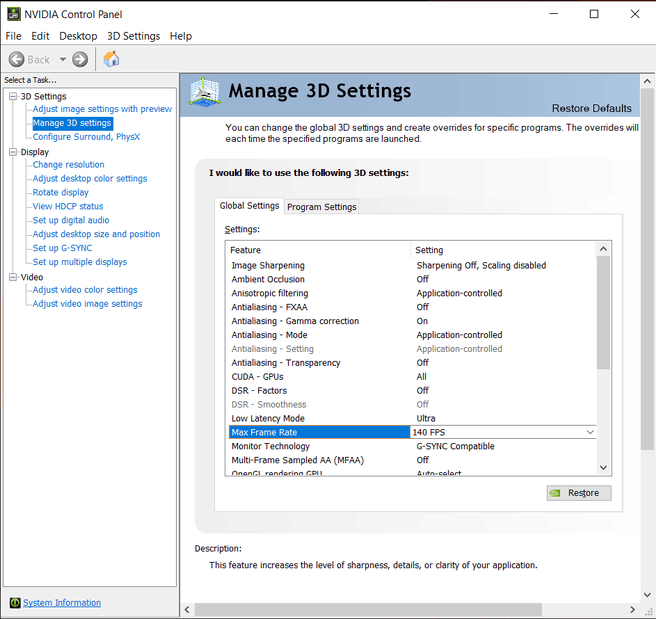Open the Max Frame Rate dropdown
The width and height of the screenshot is (656, 619).
pyautogui.click(x=589, y=432)
